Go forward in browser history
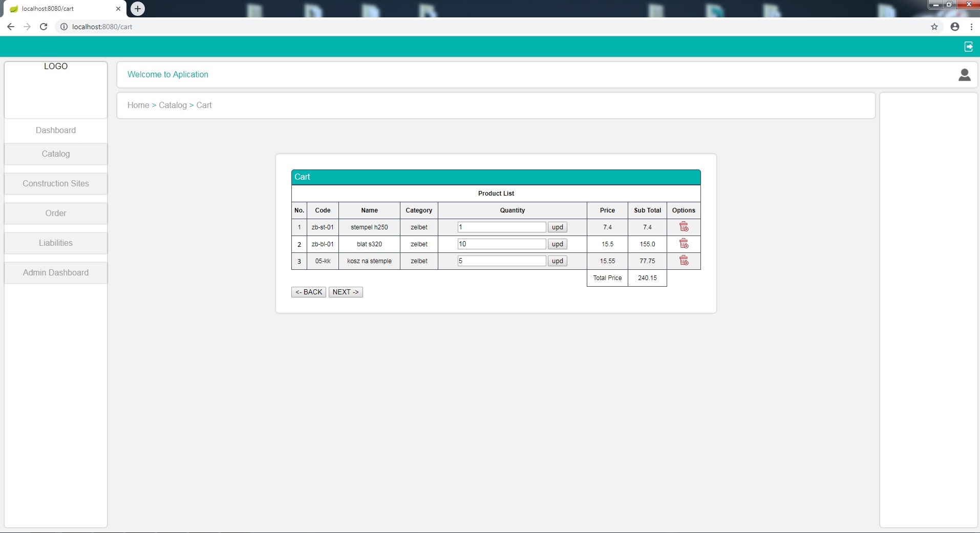This screenshot has width=980, height=533. [x=27, y=27]
